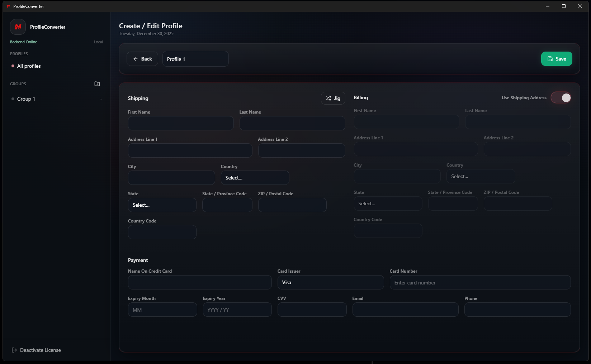Focus Shipping City field

(x=171, y=178)
